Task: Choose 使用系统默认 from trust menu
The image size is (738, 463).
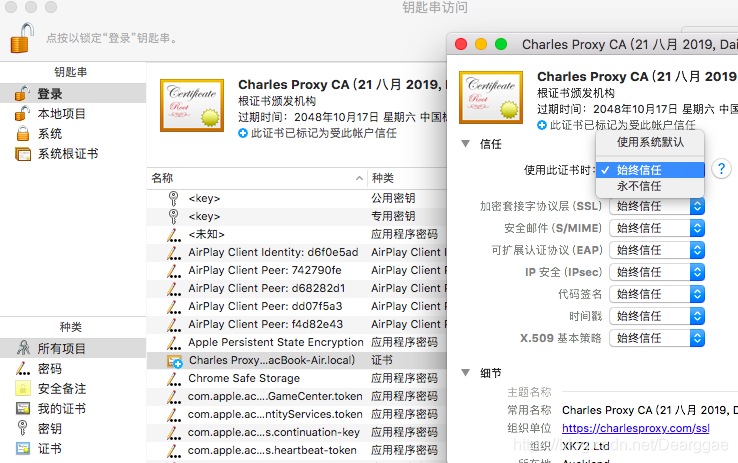Action: click(650, 142)
